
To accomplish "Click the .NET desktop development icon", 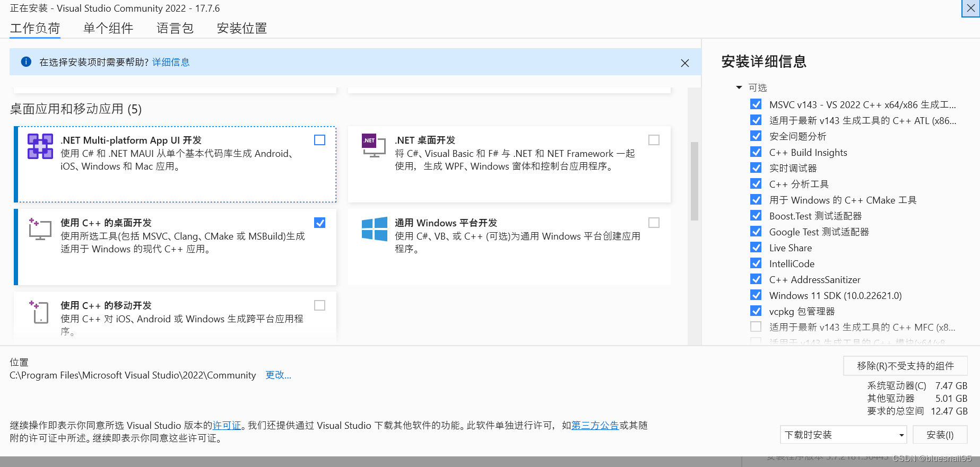I will point(374,146).
